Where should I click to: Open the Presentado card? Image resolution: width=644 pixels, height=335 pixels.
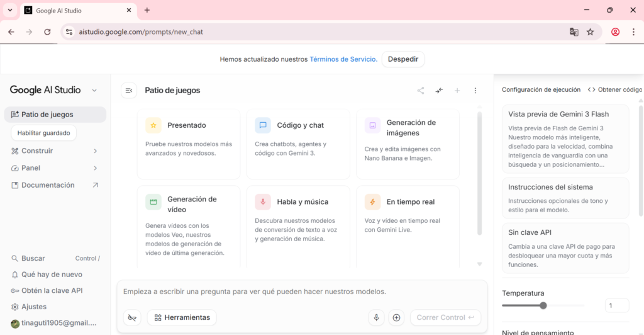pos(189,144)
